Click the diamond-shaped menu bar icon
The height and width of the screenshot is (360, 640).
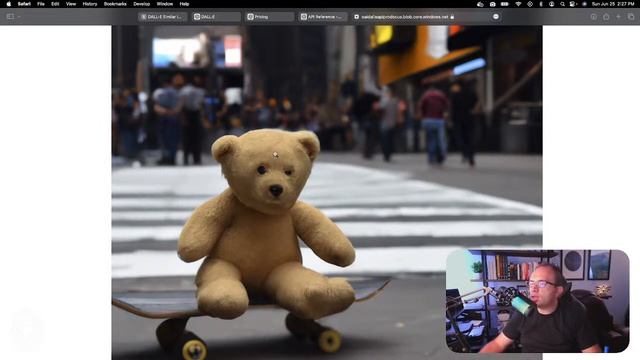pyautogui.click(x=530, y=4)
